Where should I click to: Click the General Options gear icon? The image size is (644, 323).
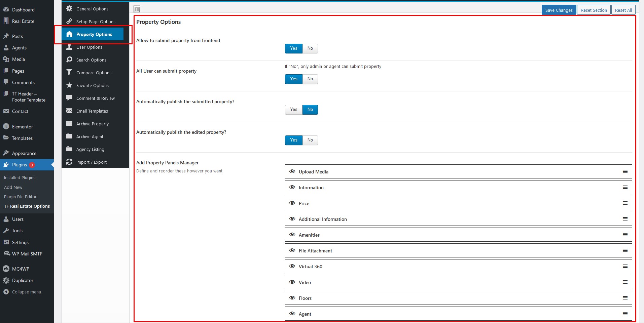click(69, 9)
